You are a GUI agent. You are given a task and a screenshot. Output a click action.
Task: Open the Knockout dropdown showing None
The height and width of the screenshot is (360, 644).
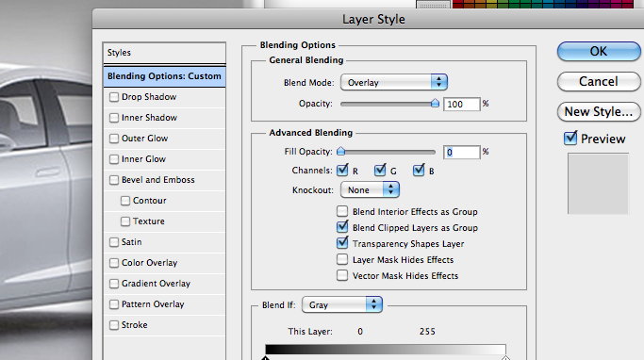pyautogui.click(x=370, y=190)
